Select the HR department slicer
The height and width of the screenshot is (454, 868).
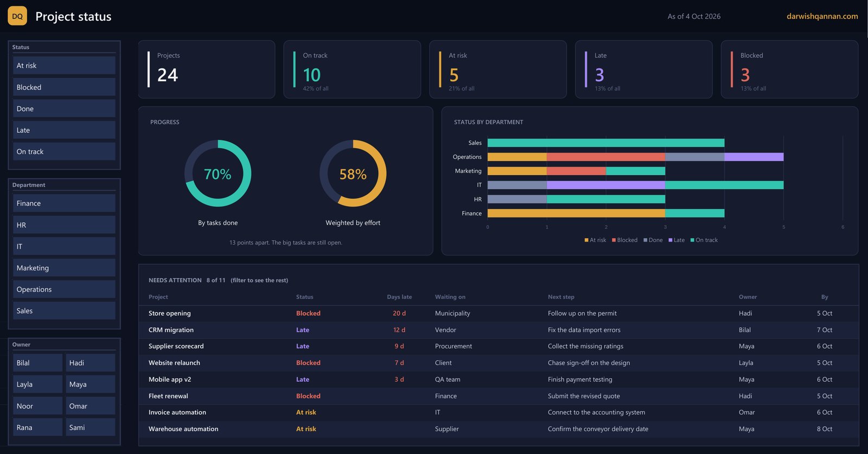[x=65, y=225]
